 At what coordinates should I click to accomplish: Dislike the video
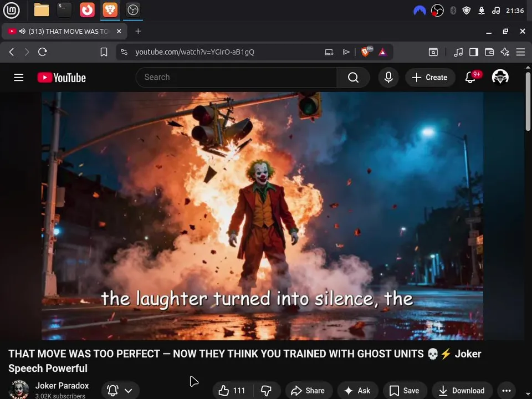[267, 391]
